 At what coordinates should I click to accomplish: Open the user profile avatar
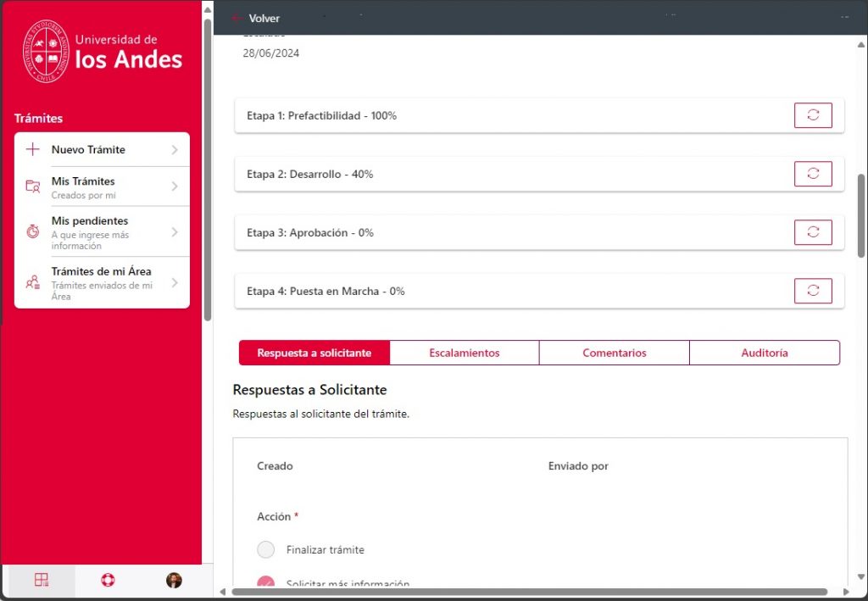point(174,580)
